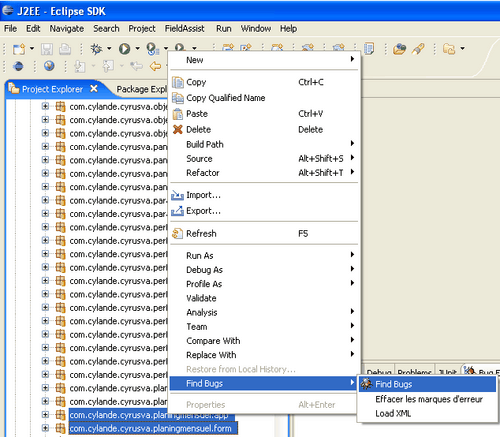Expand the first com.cylande.cyrusva.obj package node
Image resolution: width=500 pixels, height=437 pixels.
click(x=45, y=106)
